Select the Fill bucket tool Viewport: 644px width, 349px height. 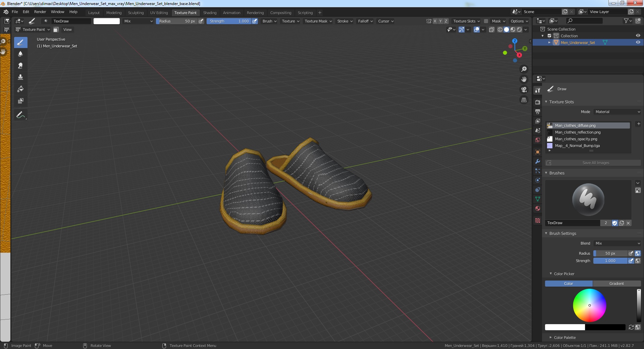(20, 89)
